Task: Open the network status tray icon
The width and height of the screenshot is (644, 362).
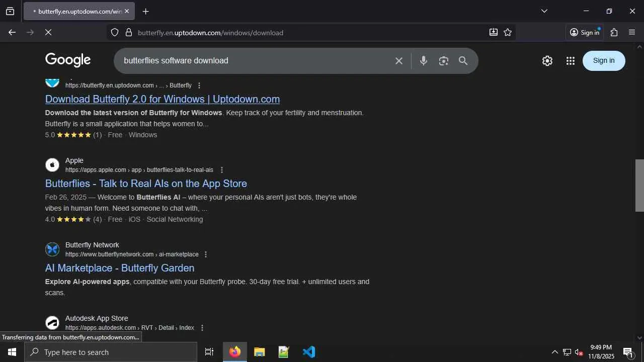Action: pyautogui.click(x=567, y=352)
